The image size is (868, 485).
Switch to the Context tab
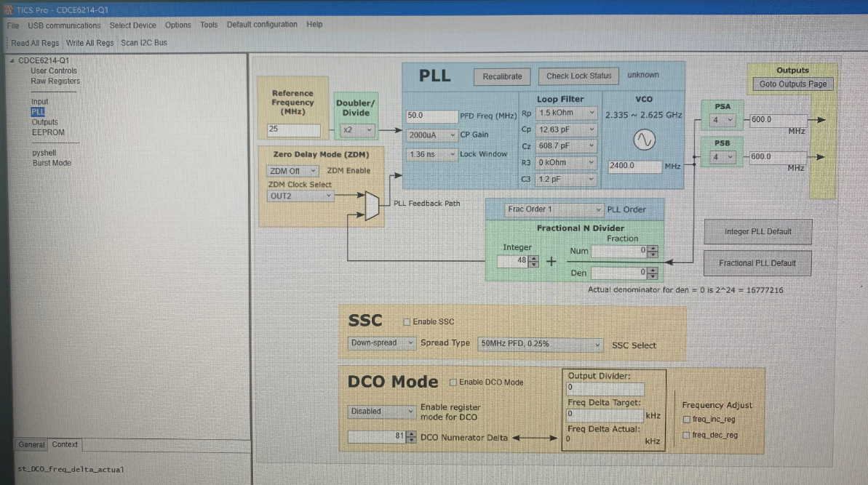click(x=65, y=444)
